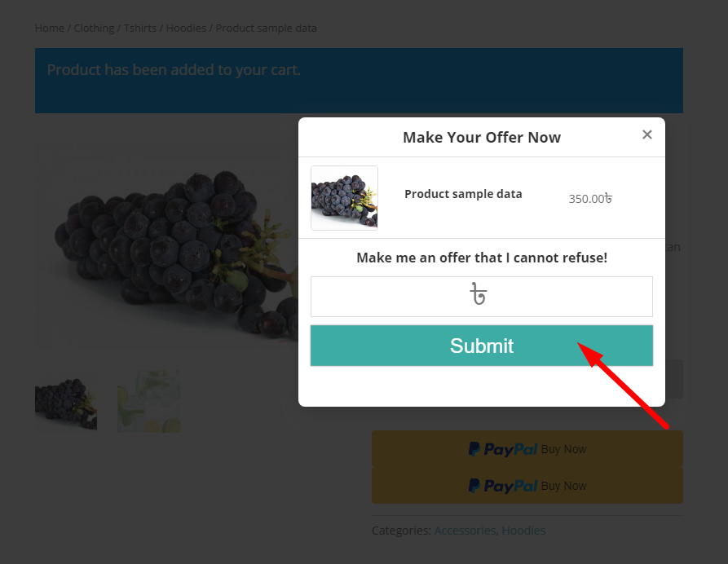Viewport: 728px width, 564px height.
Task: Click the 350.00 price in the popup
Action: [590, 199]
